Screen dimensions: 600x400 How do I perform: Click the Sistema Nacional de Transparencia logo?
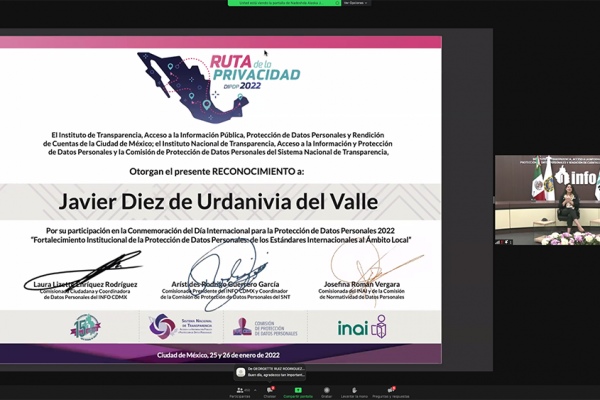point(180,327)
